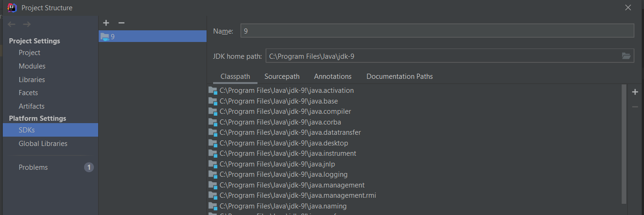Select the java.logging path text
Image resolution: width=644 pixels, height=215 pixels.
(x=284, y=174)
